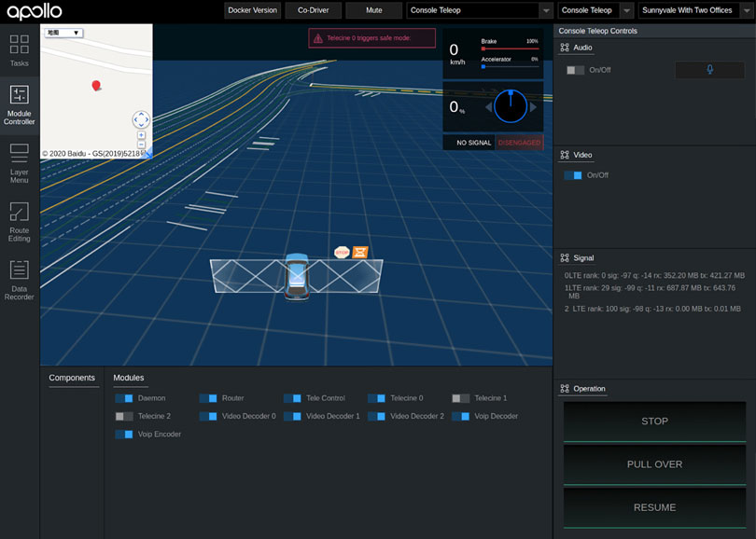
Task: Click the left turn signal arrow
Action: tap(488, 107)
